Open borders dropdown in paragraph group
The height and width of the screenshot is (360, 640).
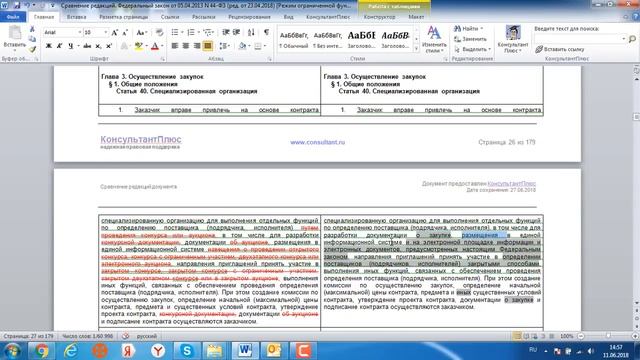[x=265, y=46]
